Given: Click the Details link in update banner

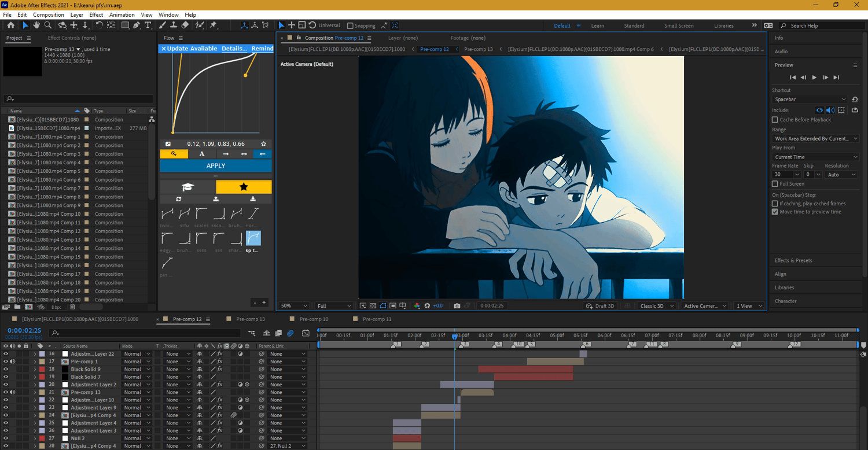Looking at the screenshot, I should coord(234,49).
